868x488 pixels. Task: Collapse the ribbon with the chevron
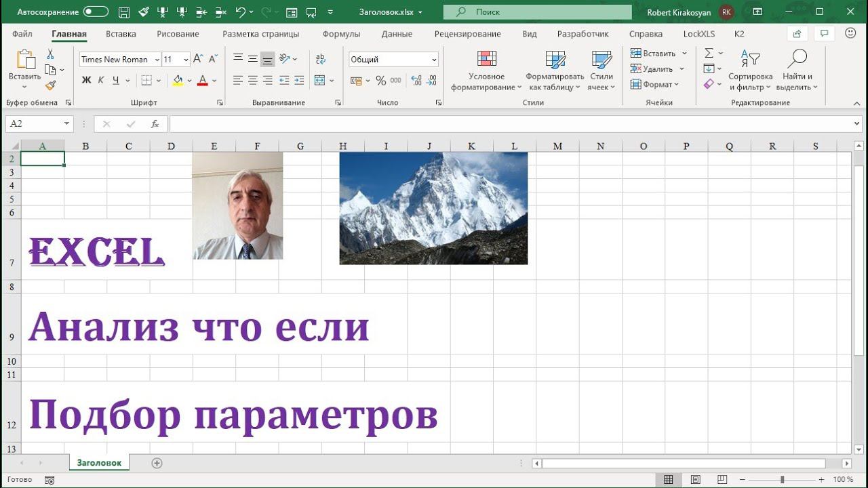857,102
